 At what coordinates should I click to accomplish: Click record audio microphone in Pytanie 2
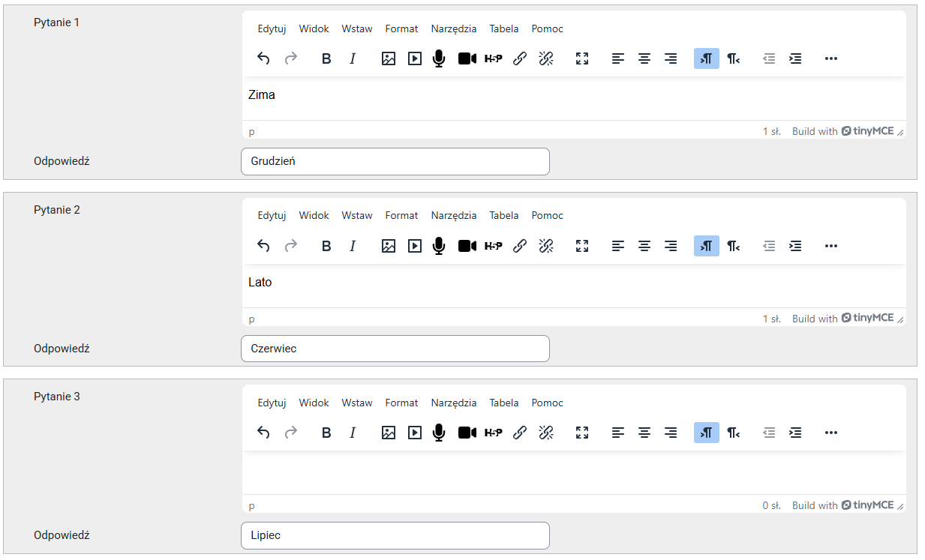439,246
